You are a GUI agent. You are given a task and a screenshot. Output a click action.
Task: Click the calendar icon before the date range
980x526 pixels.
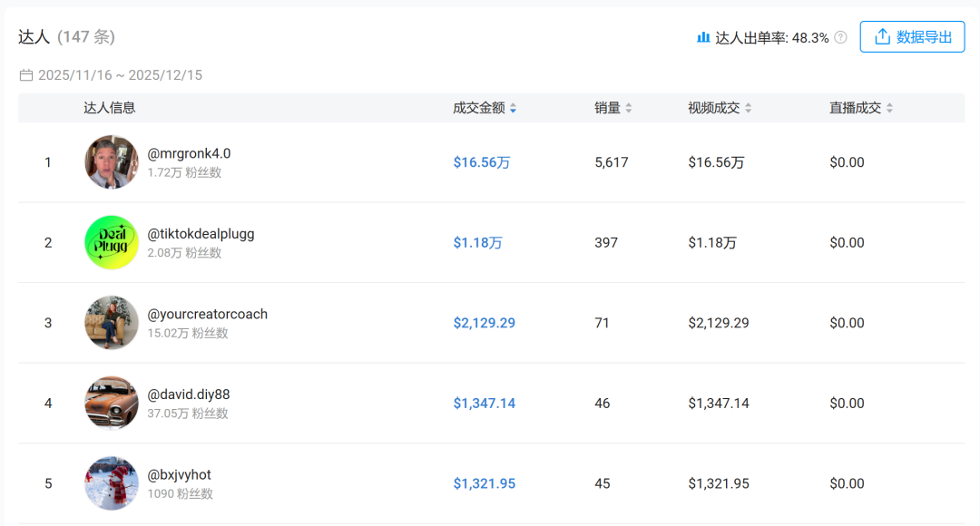click(26, 75)
